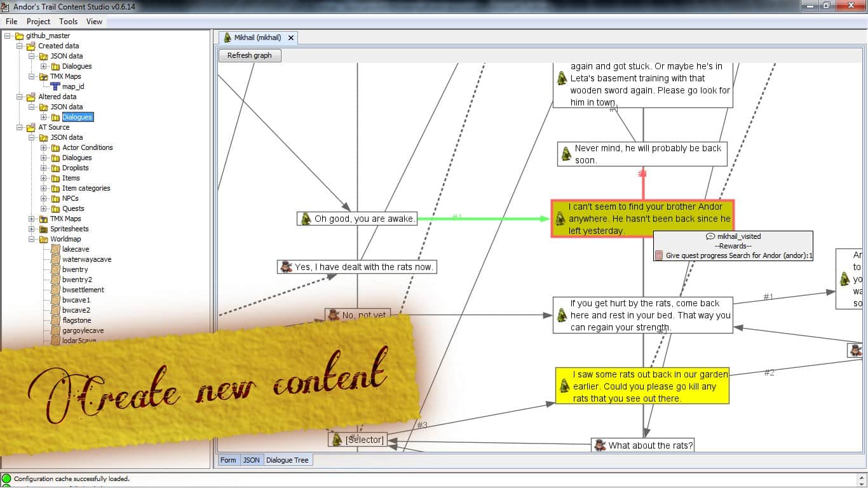868x488 pixels.
Task: Collapse the github_master project root
Action: coord(8,36)
